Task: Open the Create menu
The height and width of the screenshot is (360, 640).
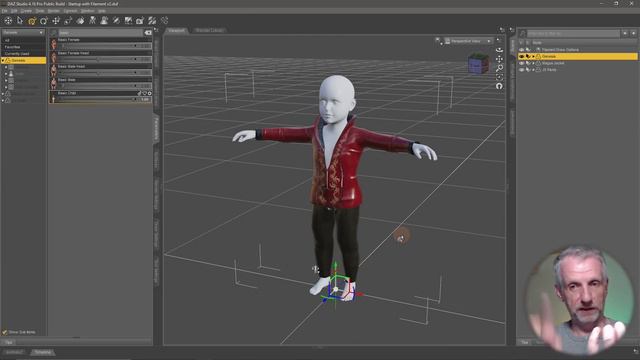Action: 26,11
